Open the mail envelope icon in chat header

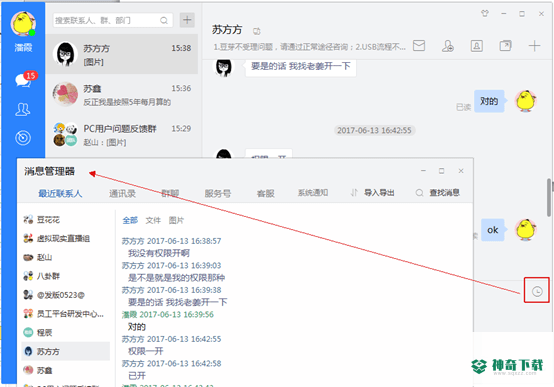(x=419, y=46)
